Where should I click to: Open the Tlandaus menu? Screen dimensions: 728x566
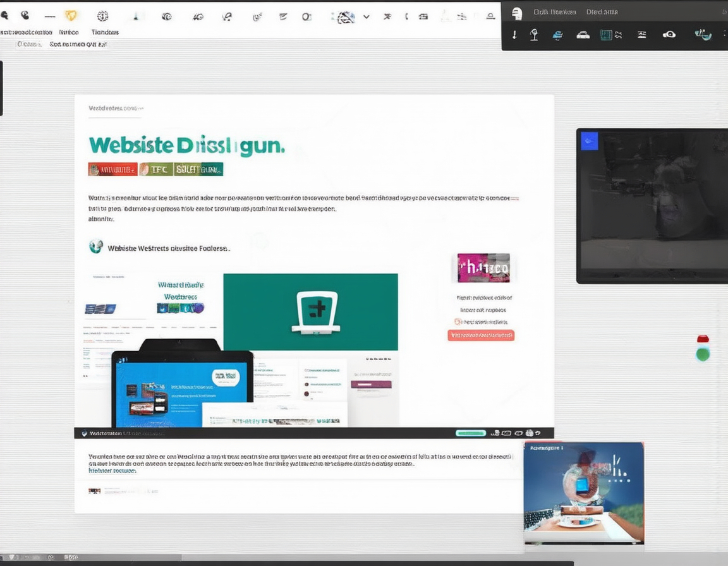tap(105, 32)
